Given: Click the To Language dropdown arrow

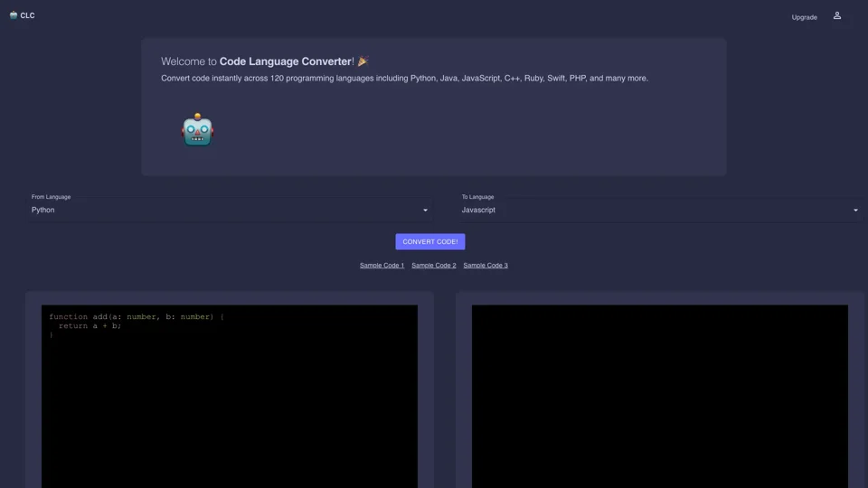Looking at the screenshot, I should (855, 211).
